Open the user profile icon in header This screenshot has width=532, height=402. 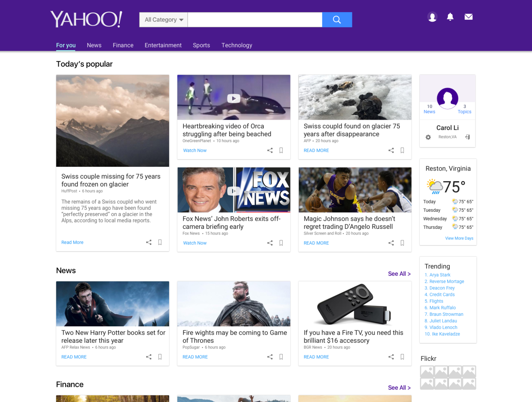tap(432, 17)
